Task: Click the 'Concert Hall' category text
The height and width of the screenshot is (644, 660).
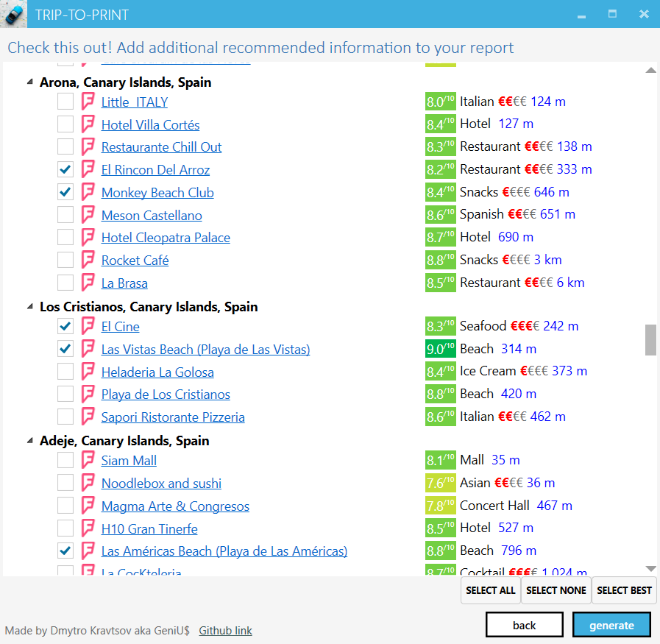Action: [494, 505]
